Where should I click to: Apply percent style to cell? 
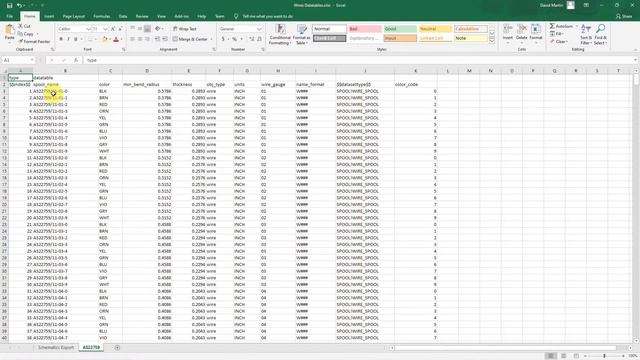234,39
